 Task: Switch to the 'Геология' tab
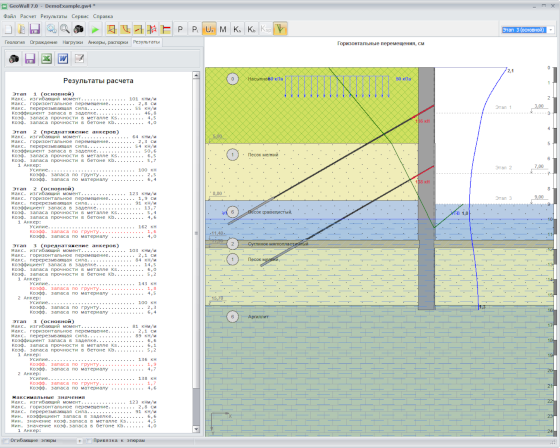pyautogui.click(x=15, y=42)
